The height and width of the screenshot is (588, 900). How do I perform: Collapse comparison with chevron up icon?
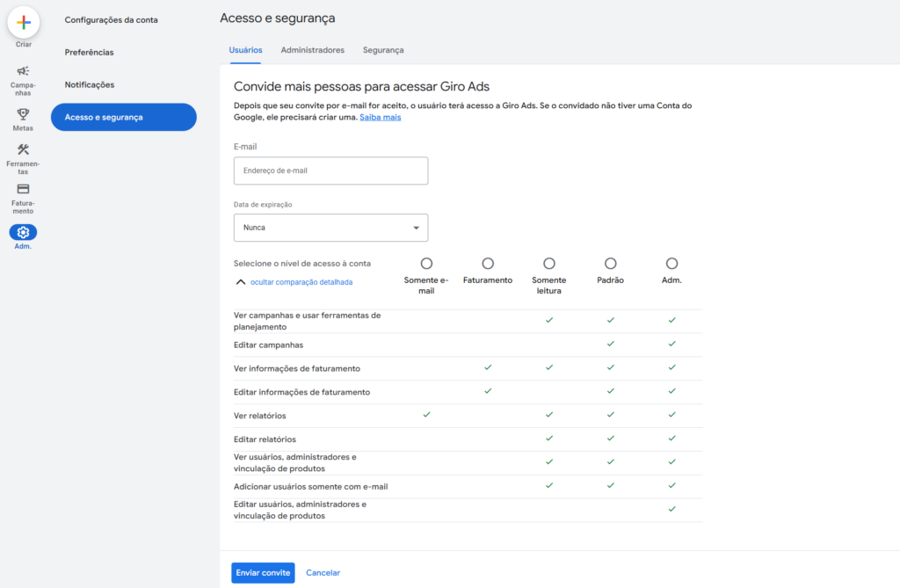241,282
